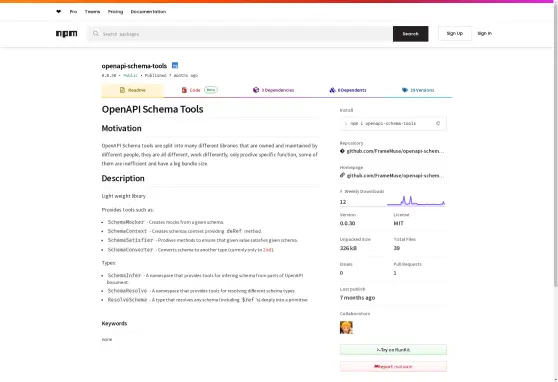
Task: Click the 326 kB unpacked size value
Action: (348, 248)
